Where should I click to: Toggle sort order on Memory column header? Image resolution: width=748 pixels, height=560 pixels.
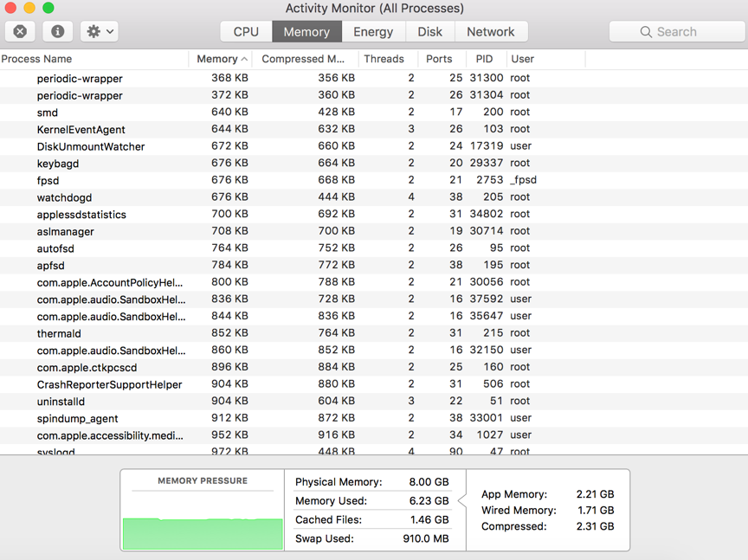[x=221, y=59]
